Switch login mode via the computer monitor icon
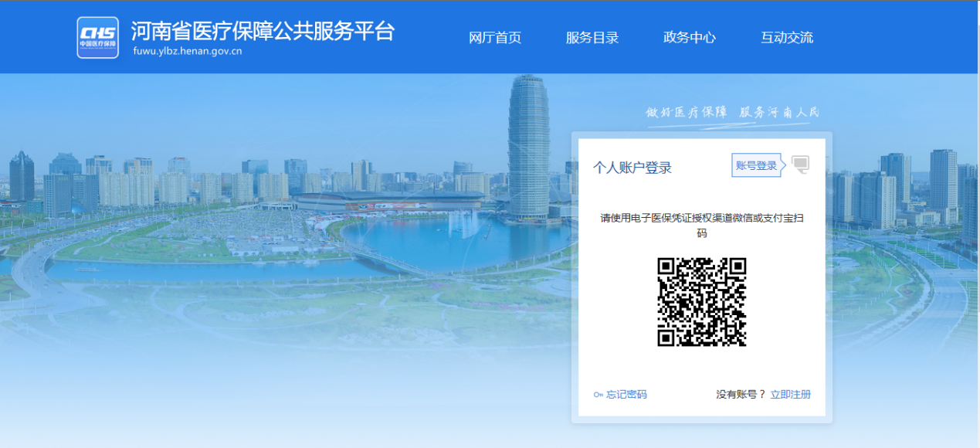This screenshot has height=448, width=980. coord(800,165)
